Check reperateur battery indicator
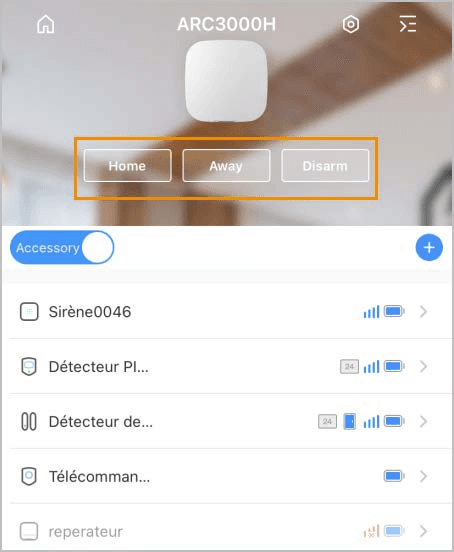The image size is (454, 552). click(x=394, y=531)
